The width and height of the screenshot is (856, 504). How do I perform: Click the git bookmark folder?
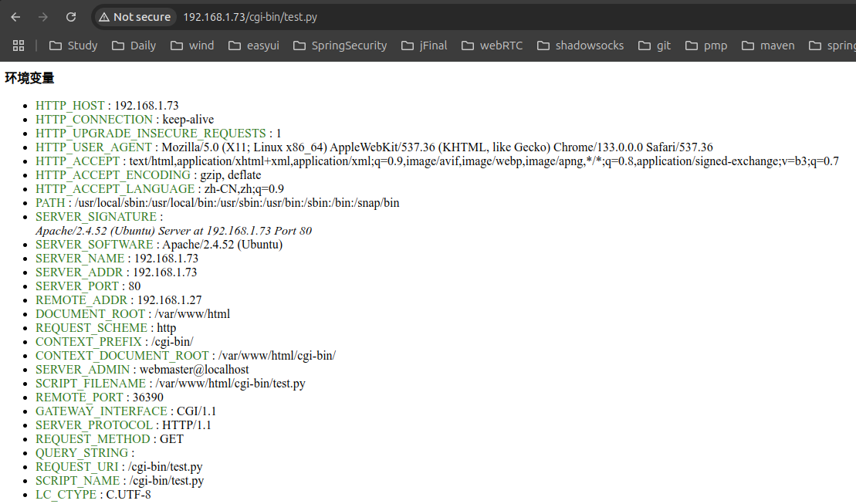point(655,46)
